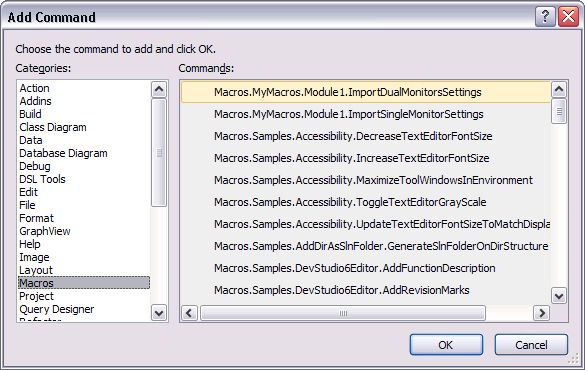Select the Data category
The image size is (585, 370).
pos(84,140)
